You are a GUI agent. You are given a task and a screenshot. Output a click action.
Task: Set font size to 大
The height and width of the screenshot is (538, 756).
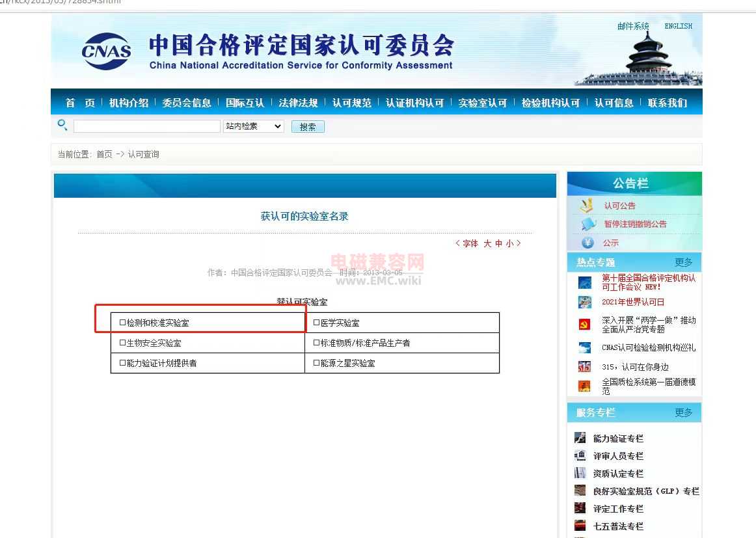pos(487,243)
